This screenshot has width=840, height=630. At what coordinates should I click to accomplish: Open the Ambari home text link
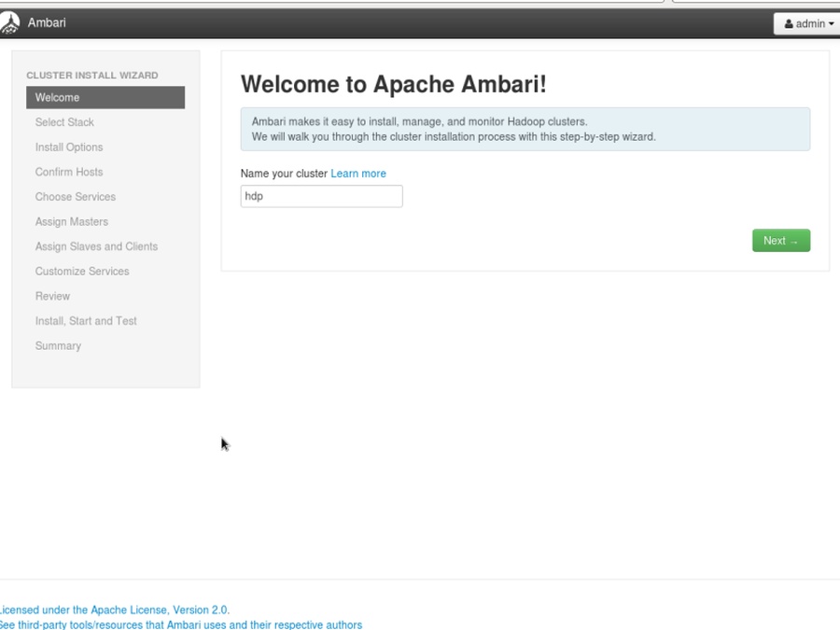[47, 22]
